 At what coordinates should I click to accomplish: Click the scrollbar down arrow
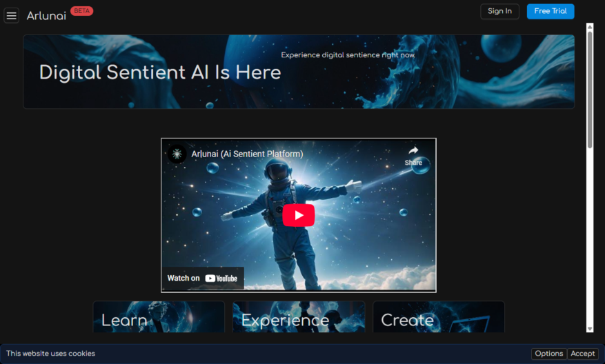pyautogui.click(x=590, y=329)
